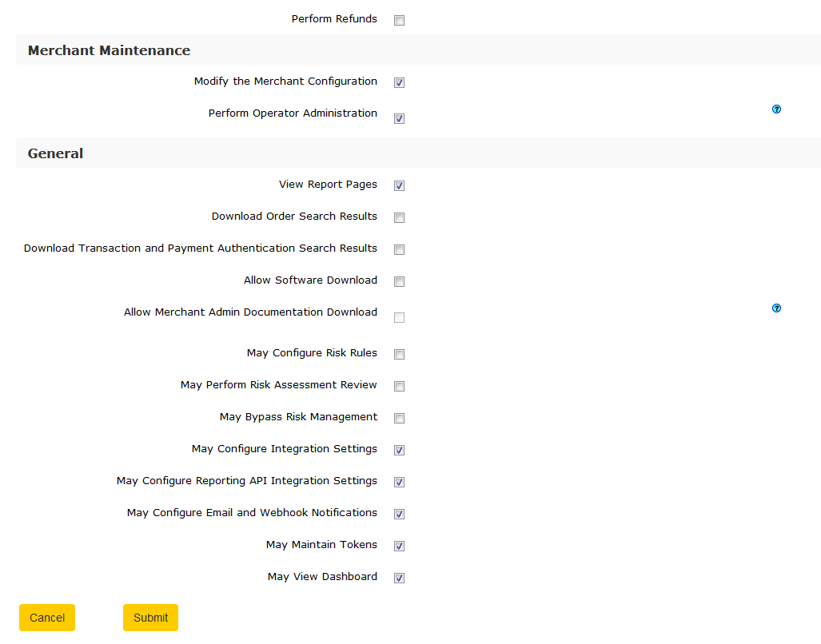Check May Configure Risk Rules

click(399, 355)
